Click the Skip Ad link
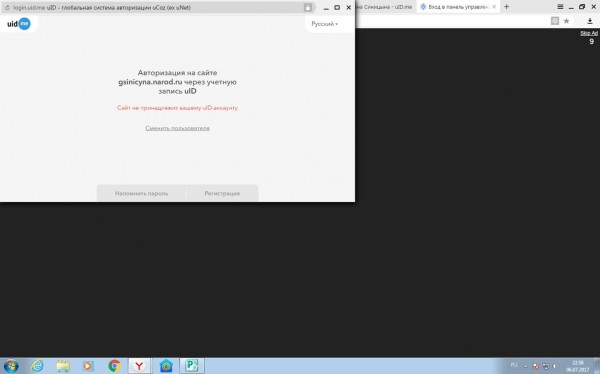600x374 pixels. 589,33
